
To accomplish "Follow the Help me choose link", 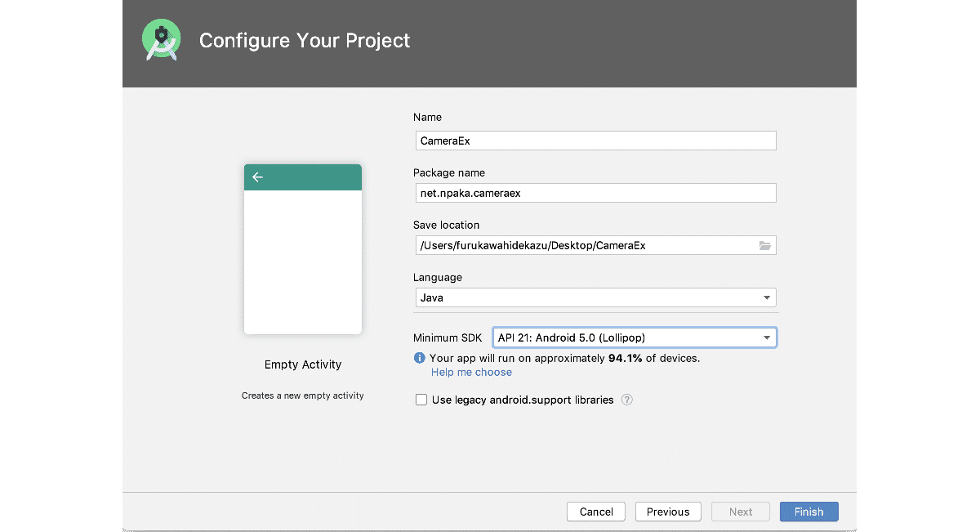I will [x=471, y=372].
